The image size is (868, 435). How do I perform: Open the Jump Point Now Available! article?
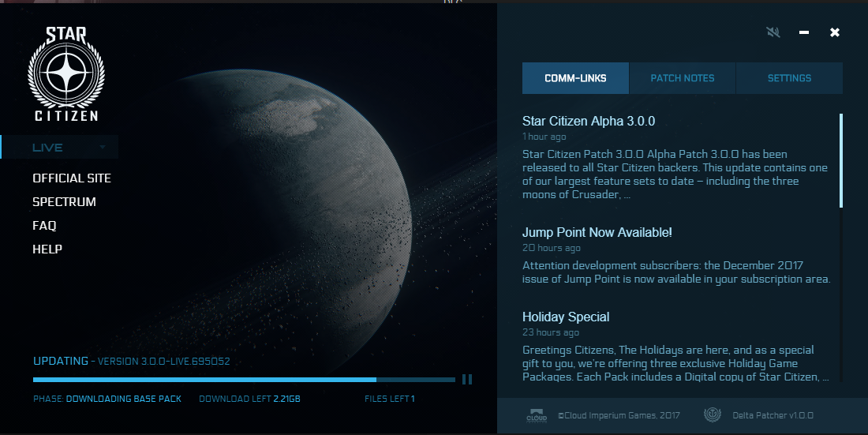point(597,233)
